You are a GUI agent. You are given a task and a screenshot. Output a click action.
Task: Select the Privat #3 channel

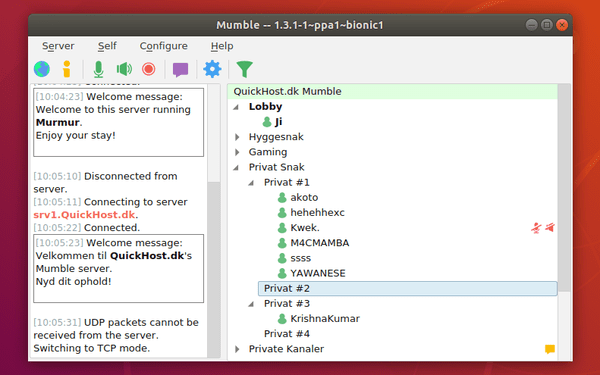(x=287, y=304)
